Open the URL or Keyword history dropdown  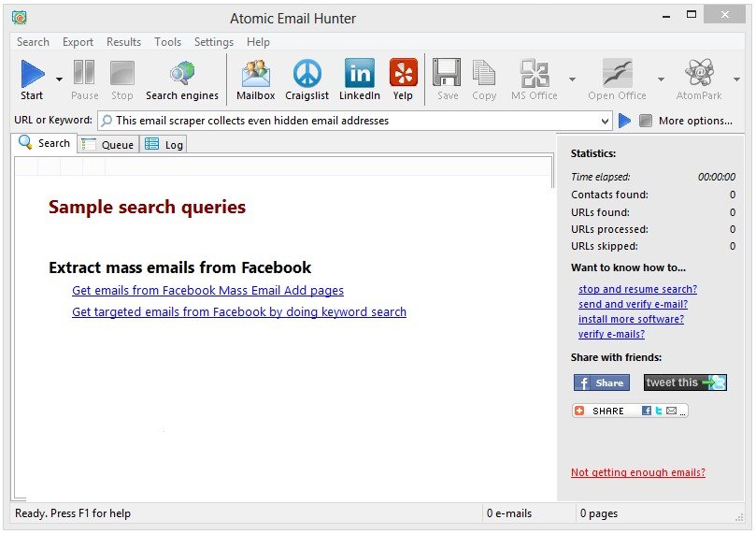[x=605, y=121]
